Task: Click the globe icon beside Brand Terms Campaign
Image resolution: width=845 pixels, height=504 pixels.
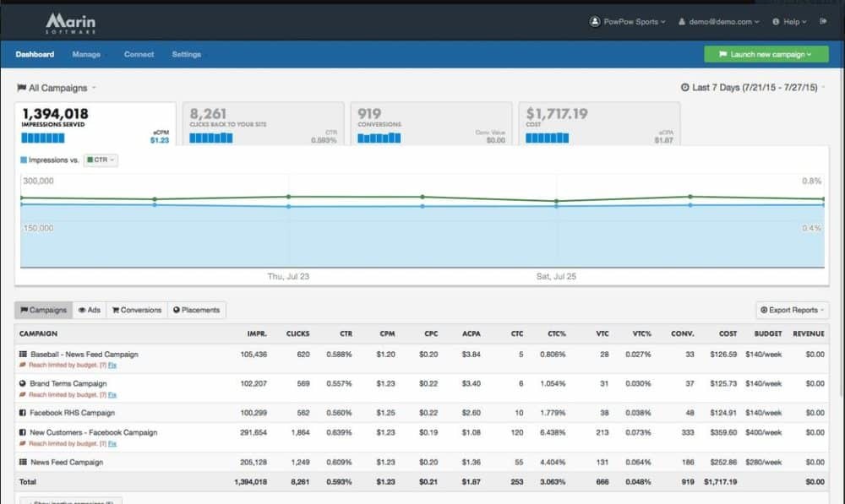Action: tap(23, 383)
